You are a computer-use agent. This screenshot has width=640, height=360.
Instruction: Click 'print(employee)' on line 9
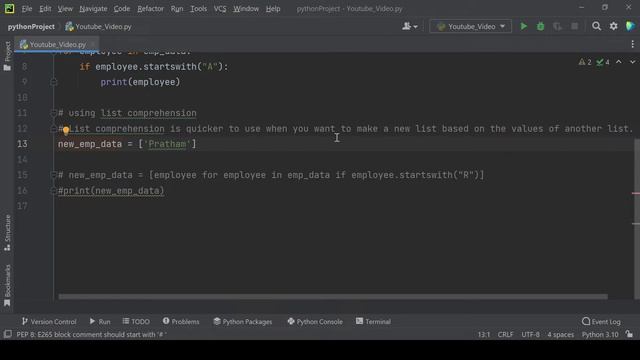140,82
